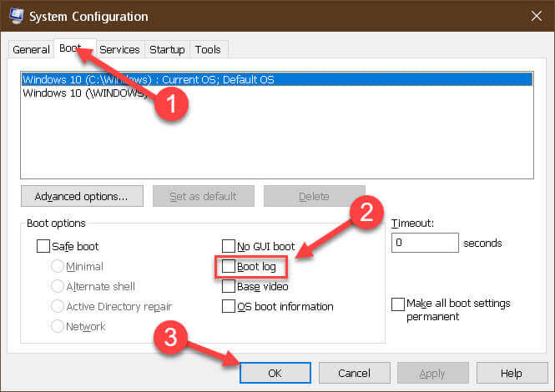The image size is (555, 392).
Task: Click the Delete button
Action: [x=314, y=196]
